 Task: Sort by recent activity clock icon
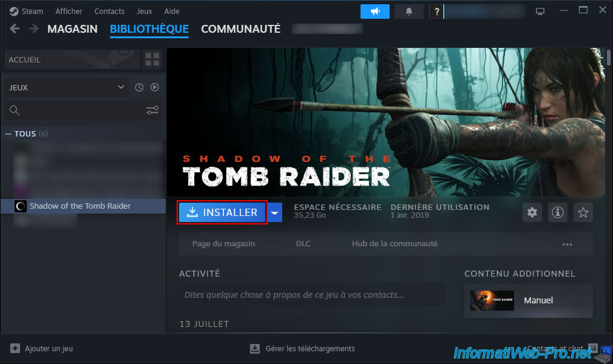point(139,87)
